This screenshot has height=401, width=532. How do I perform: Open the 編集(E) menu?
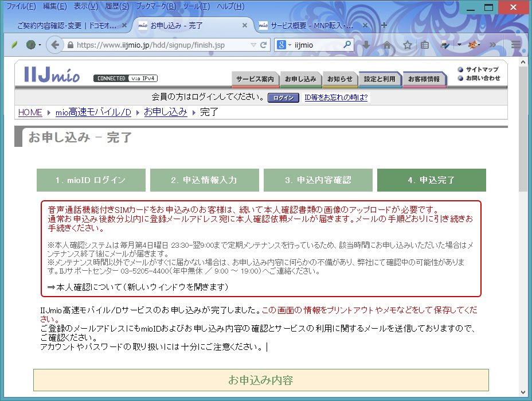tap(54, 6)
